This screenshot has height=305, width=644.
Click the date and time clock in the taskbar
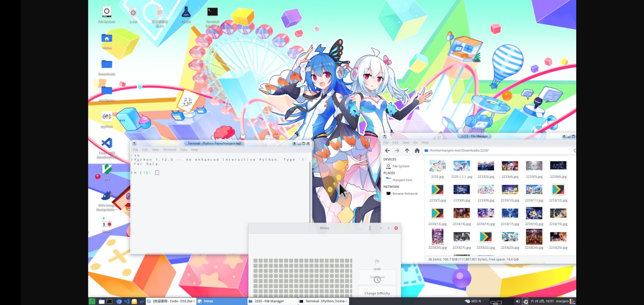coord(542,301)
